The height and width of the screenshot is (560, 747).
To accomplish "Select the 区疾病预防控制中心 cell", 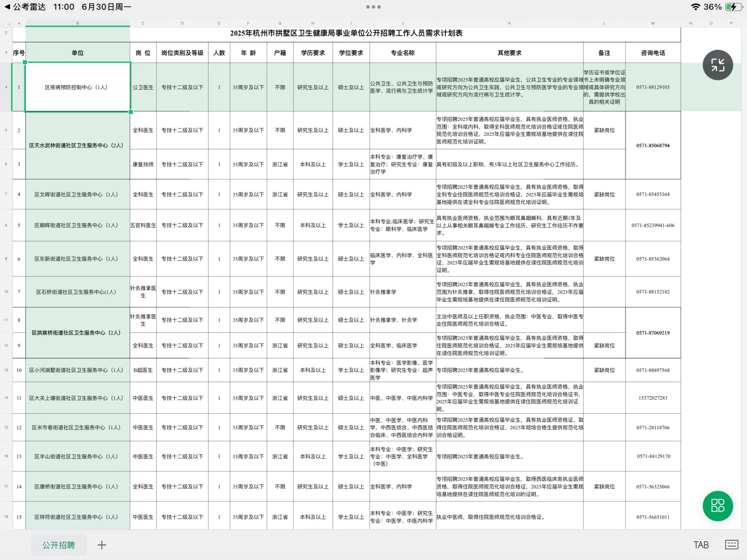I will pos(78,87).
